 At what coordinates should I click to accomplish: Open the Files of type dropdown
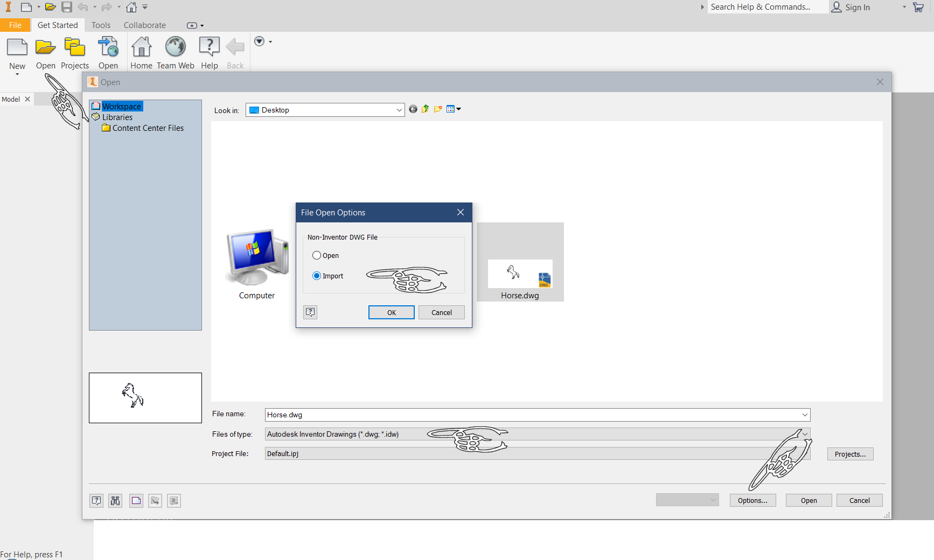click(x=805, y=434)
